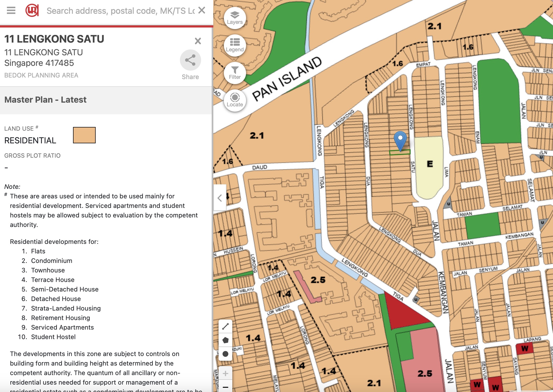Zoom in on the map

(225, 373)
